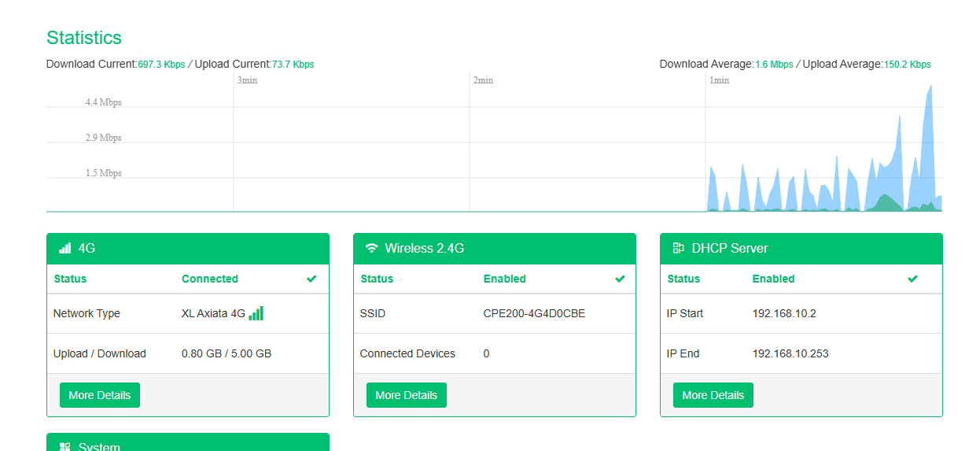
Task: Click the DHCP Enabled status checkmark
Action: pyautogui.click(x=912, y=279)
